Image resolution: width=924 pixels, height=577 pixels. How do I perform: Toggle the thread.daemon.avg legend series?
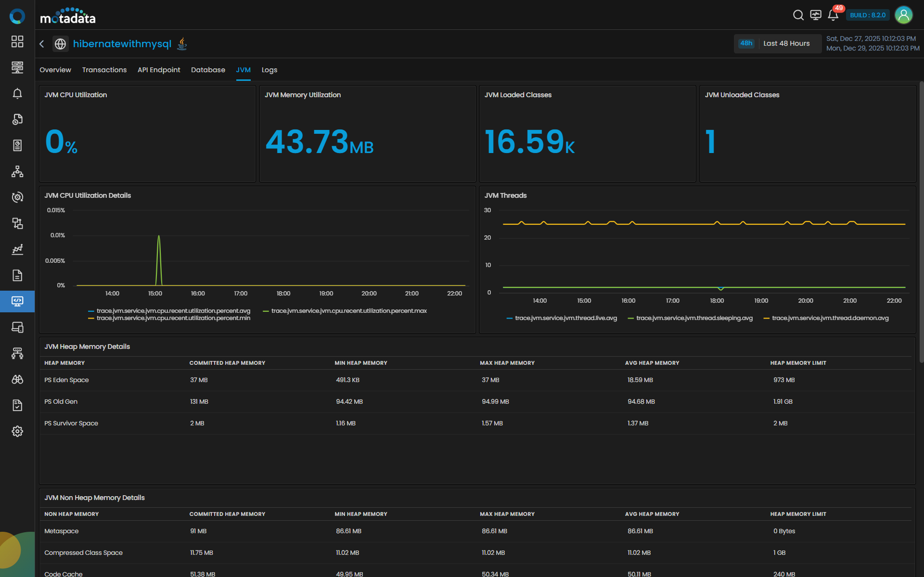(830, 318)
